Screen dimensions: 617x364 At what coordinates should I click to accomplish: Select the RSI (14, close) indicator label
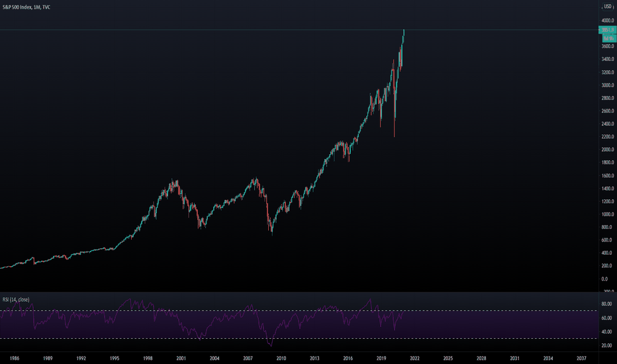click(x=16, y=299)
